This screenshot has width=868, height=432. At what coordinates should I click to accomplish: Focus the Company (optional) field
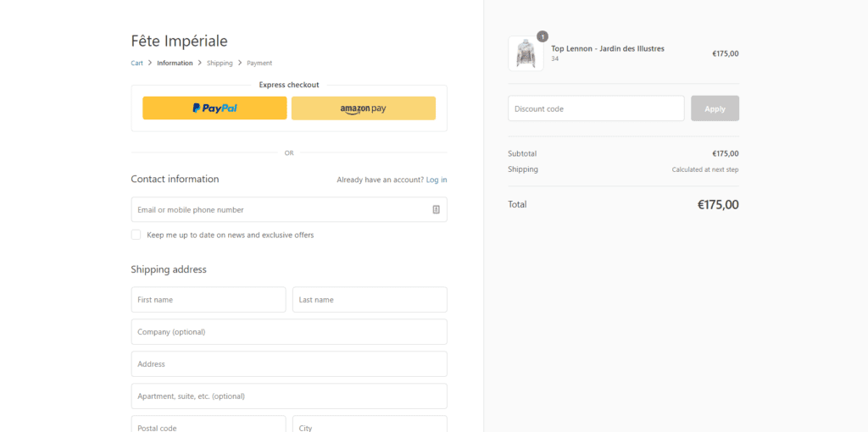point(289,332)
